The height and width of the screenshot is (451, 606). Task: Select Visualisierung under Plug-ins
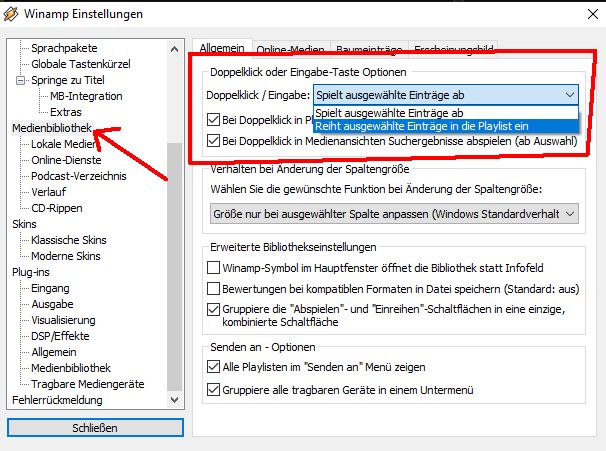point(63,320)
